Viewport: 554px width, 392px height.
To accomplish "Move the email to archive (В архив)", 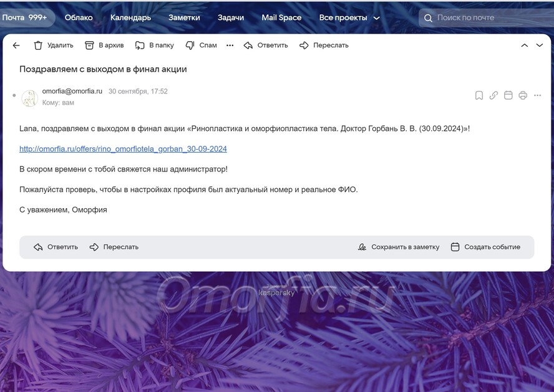I will [105, 45].
